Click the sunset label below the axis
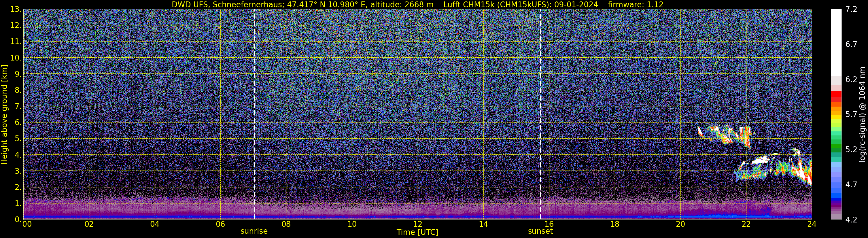The height and width of the screenshot is (238, 868). pyautogui.click(x=540, y=231)
